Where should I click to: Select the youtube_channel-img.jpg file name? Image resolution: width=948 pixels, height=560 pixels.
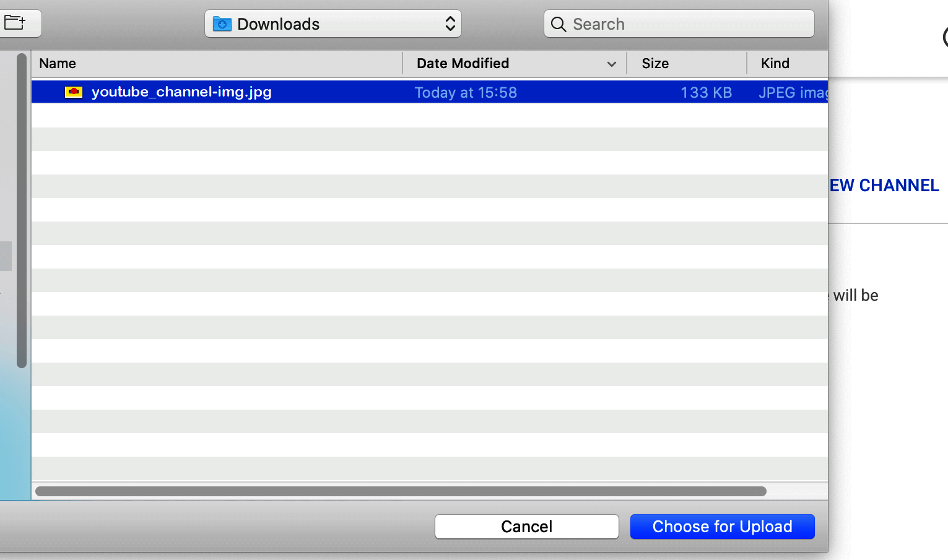point(181,92)
